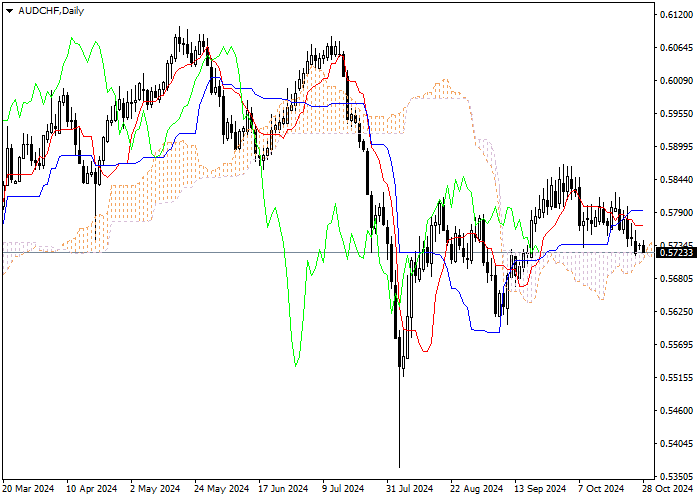Select price level 0.54045 on the scale
700x500 pixels.
(676, 444)
